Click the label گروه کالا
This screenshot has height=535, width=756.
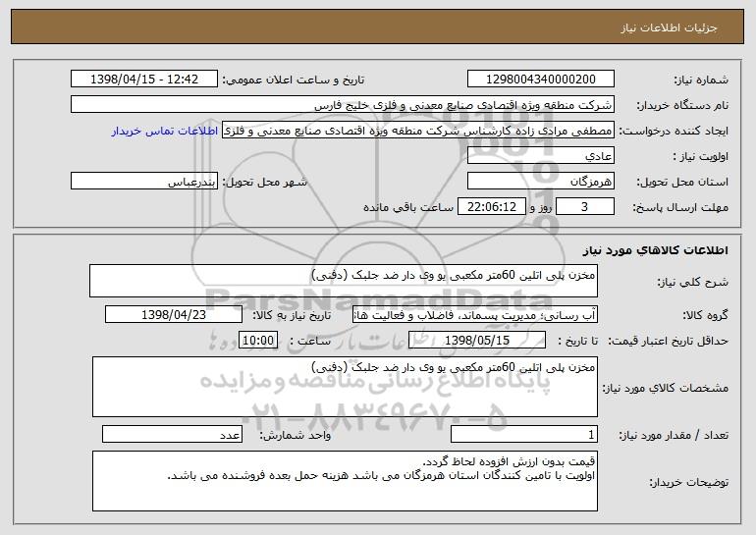[705, 315]
